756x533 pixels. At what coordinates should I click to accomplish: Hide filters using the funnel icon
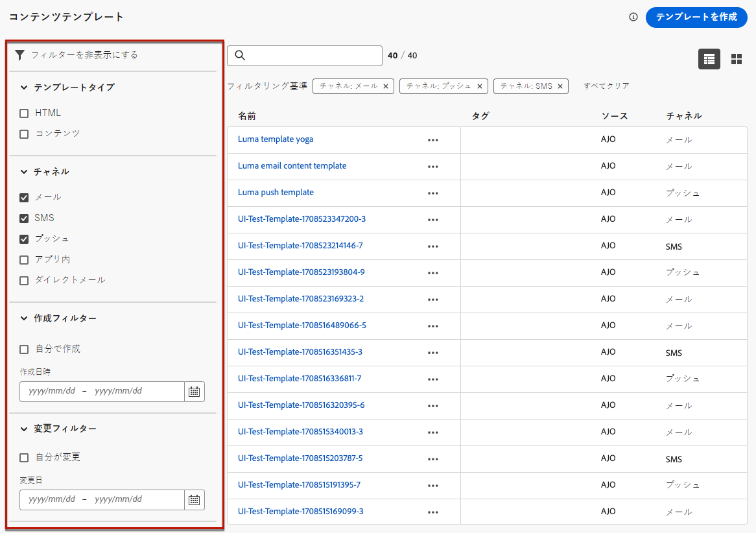[x=19, y=55]
